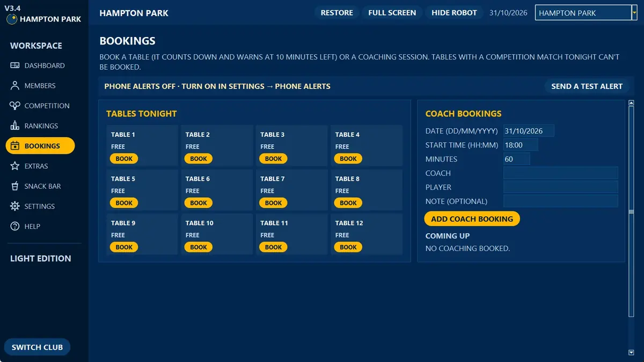Book Table 10

(199, 247)
